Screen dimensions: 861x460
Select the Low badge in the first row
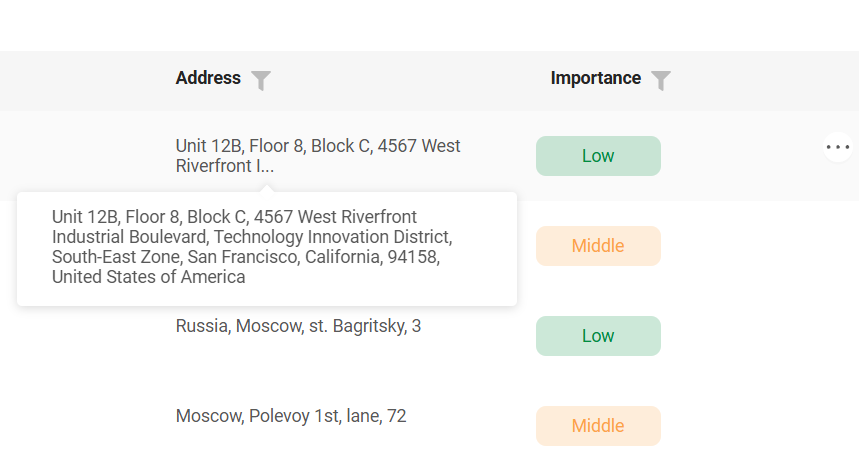coord(598,156)
